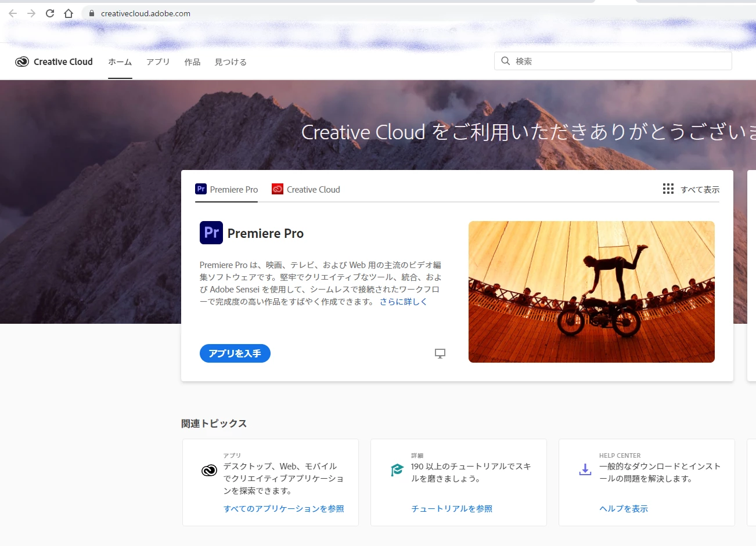The image size is (756, 546).
Task: Focus the 検索 search field
Action: pyautogui.click(x=613, y=61)
